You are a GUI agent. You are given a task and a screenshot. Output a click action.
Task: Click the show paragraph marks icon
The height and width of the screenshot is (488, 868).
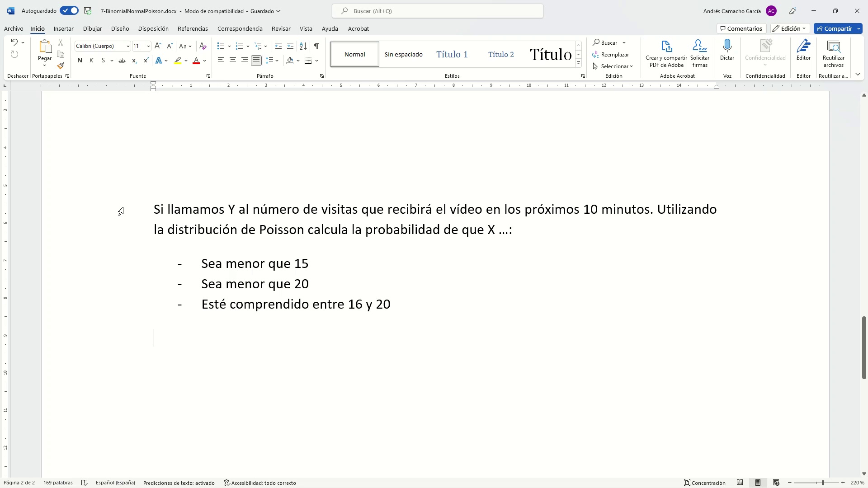tap(316, 46)
